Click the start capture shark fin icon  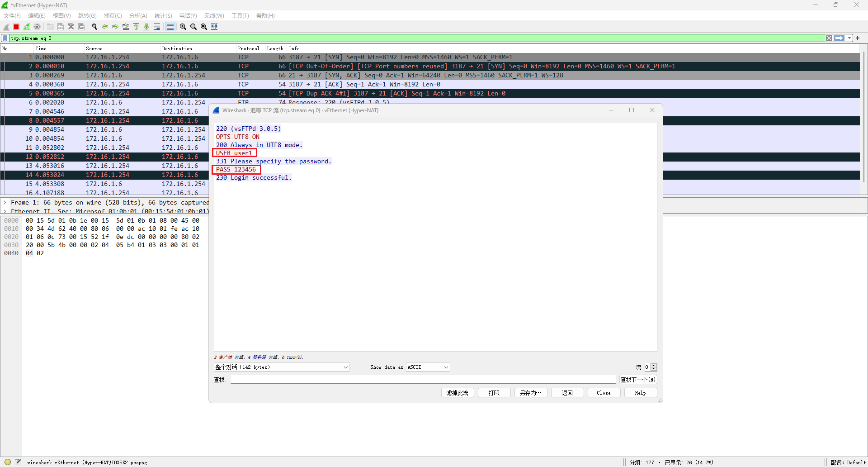pyautogui.click(x=6, y=27)
